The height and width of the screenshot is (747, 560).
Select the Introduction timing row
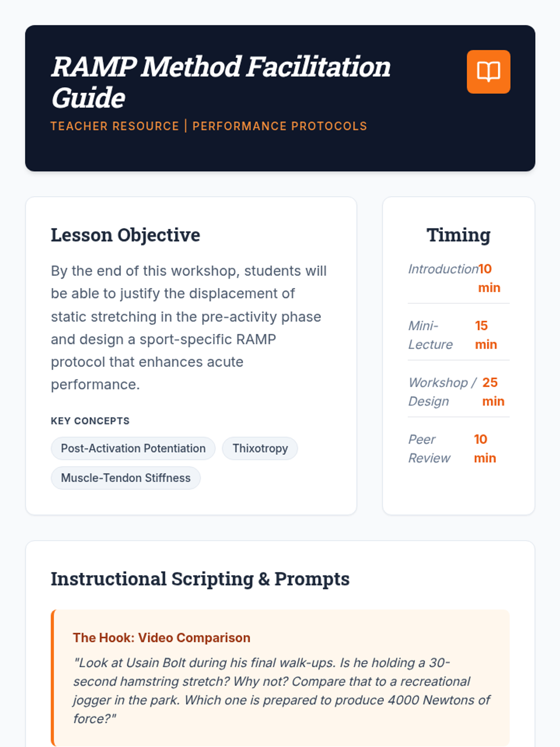(x=458, y=278)
